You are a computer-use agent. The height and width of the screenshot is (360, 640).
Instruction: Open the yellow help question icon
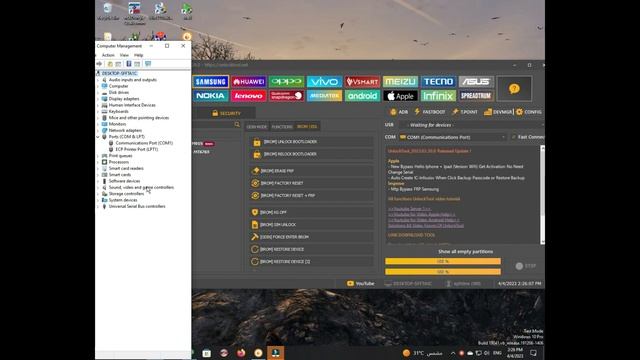pyautogui.click(x=514, y=89)
